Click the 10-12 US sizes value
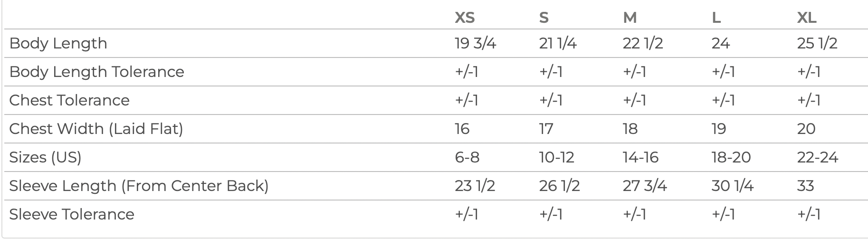Viewport: 868px width, 239px height. tap(556, 157)
